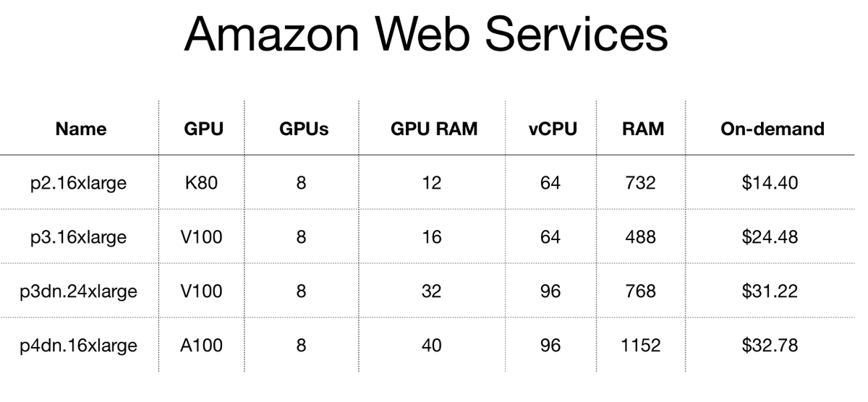Click the p3dn.24xlarge instance name
Viewport: 868px width, 402px height.
click(78, 291)
